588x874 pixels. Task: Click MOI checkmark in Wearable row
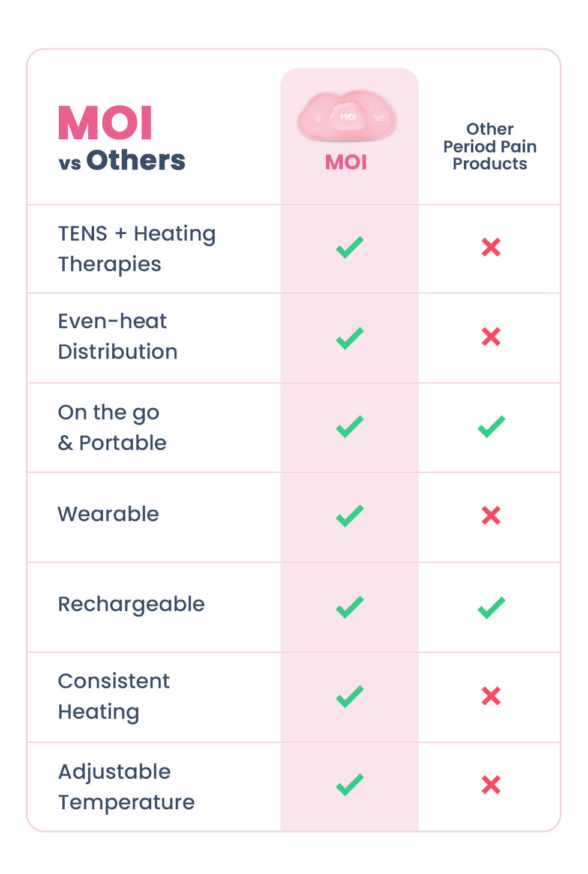(x=349, y=516)
